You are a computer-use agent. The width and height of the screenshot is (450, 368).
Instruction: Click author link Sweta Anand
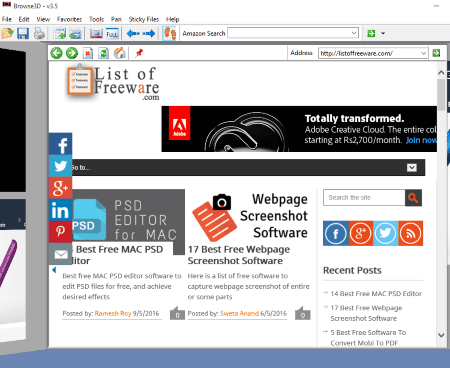(239, 313)
